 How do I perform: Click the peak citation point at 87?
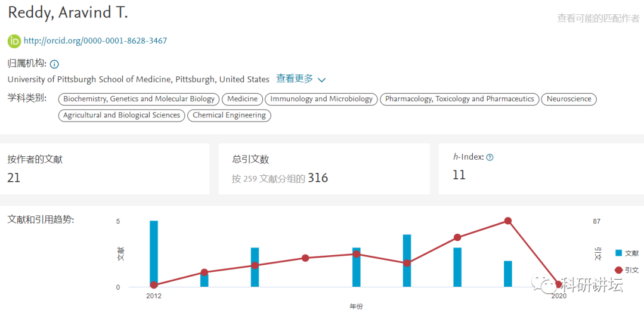point(508,221)
